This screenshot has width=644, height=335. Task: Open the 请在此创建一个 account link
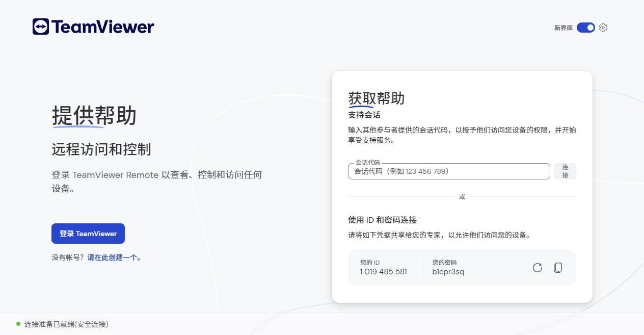click(x=113, y=259)
